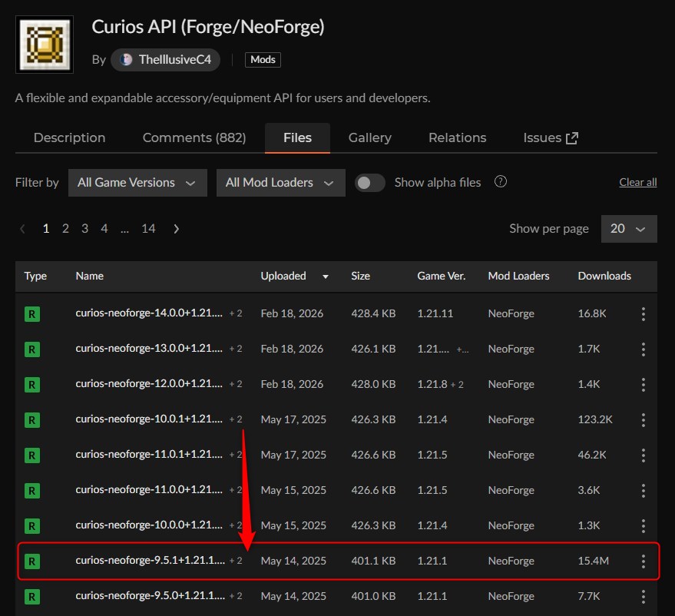675x616 pixels.
Task: Switch to the Comments tab
Action: pyautogui.click(x=194, y=137)
